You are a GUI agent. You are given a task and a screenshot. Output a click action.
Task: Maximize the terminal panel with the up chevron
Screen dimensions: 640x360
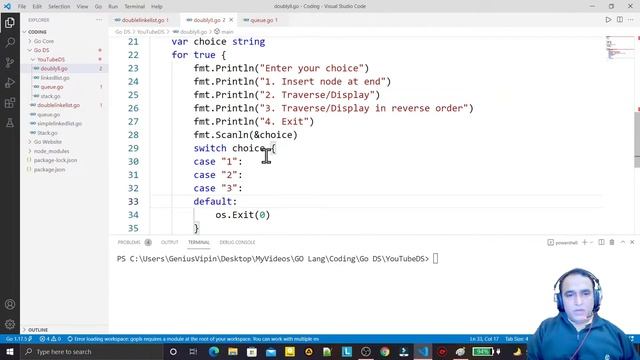622,242
